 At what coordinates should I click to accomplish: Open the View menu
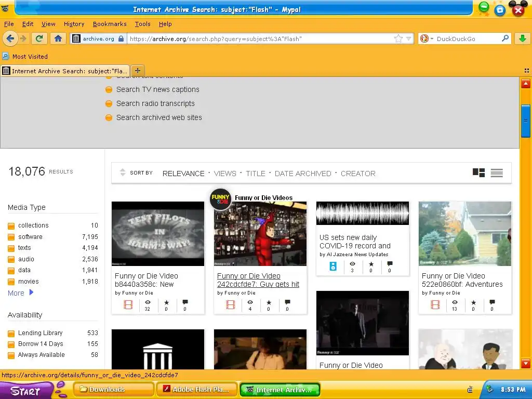pyautogui.click(x=48, y=24)
